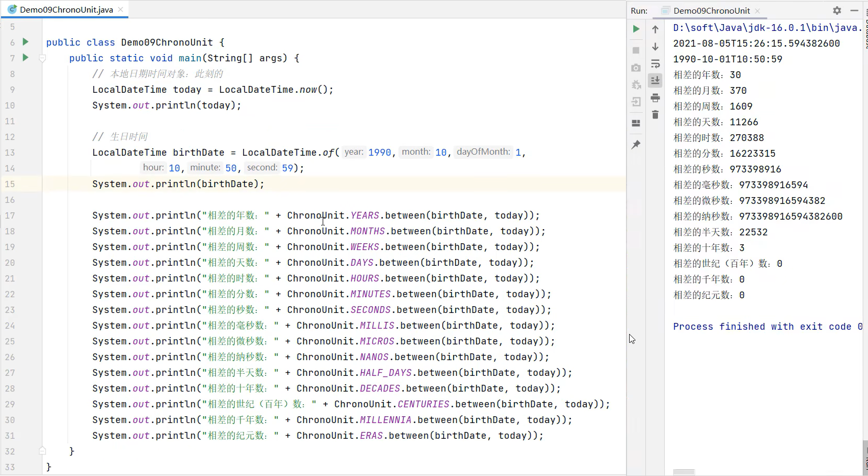Toggle the Pin Tab icon in Run panel
Screen dimensions: 868x476
point(636,145)
